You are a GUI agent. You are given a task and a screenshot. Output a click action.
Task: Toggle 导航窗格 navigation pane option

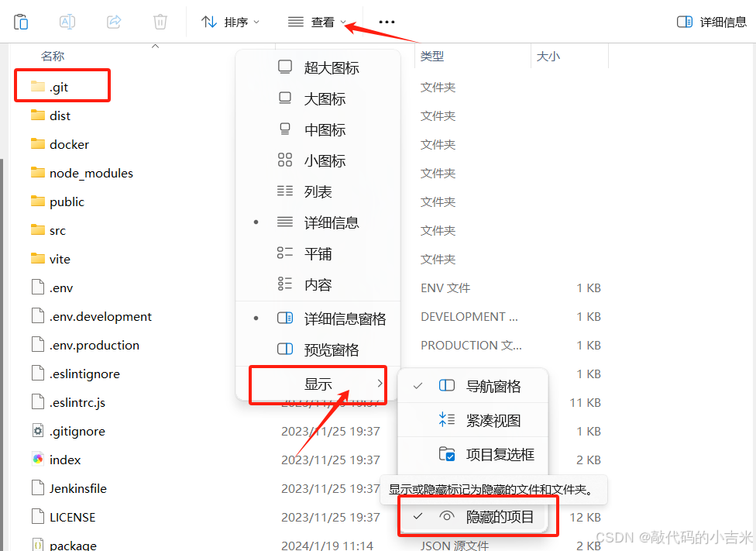point(473,386)
